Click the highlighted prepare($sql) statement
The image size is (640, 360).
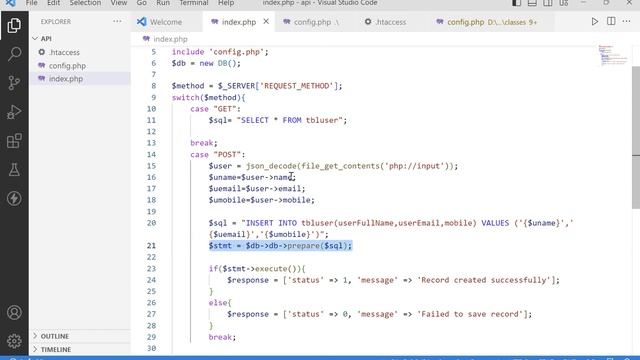click(x=280, y=246)
